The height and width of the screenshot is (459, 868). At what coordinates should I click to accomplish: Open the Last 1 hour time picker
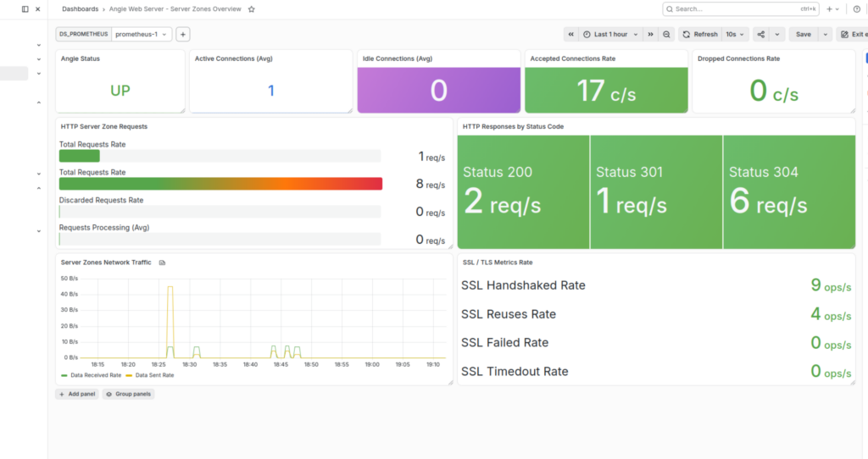click(610, 34)
